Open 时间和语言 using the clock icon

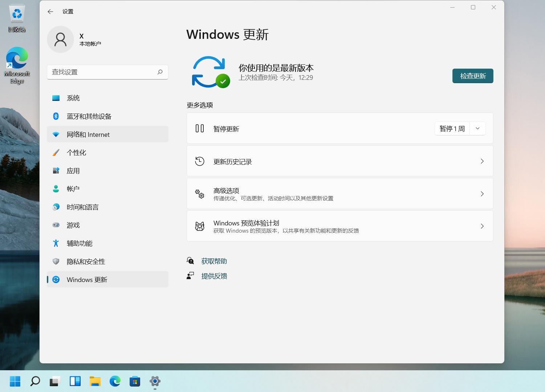point(56,207)
